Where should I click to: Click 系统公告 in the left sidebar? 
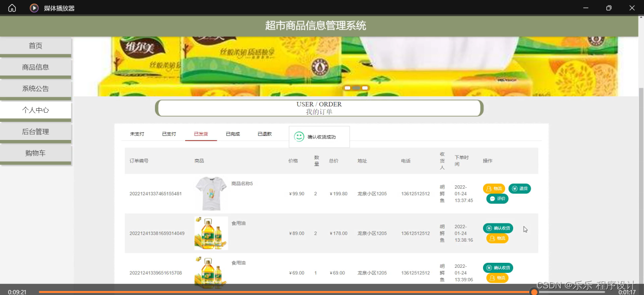35,88
